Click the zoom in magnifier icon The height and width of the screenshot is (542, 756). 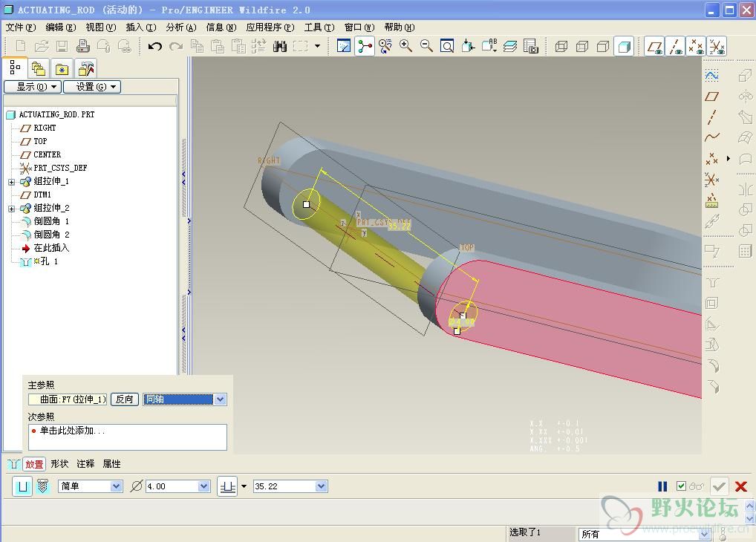405,46
